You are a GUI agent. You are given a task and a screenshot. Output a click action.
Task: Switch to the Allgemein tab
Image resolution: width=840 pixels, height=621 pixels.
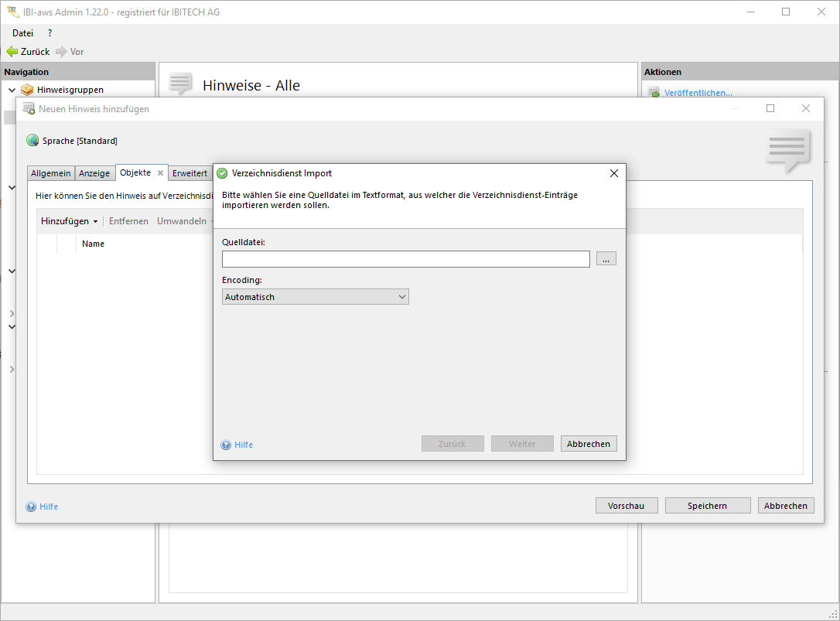coord(51,173)
